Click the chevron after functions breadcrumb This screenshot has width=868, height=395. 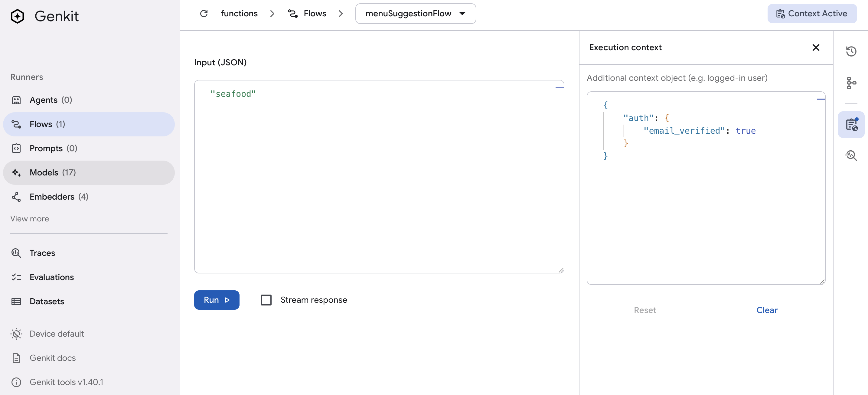(x=272, y=14)
